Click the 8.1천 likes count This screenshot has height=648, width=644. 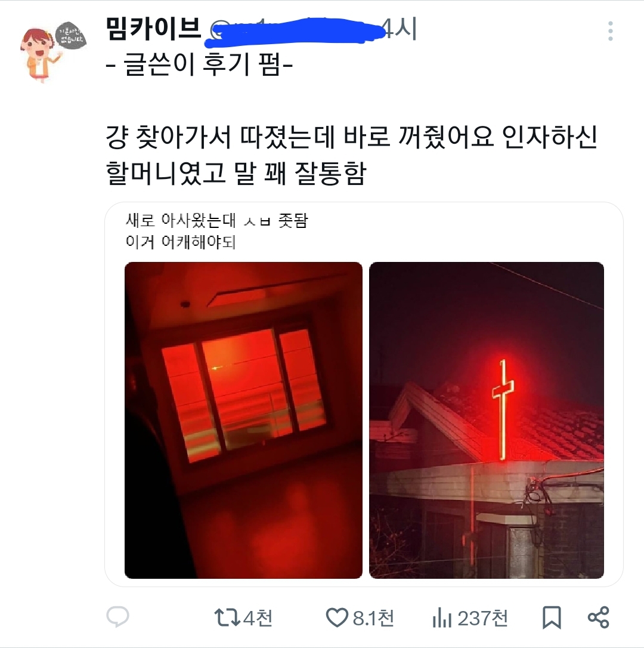click(373, 618)
